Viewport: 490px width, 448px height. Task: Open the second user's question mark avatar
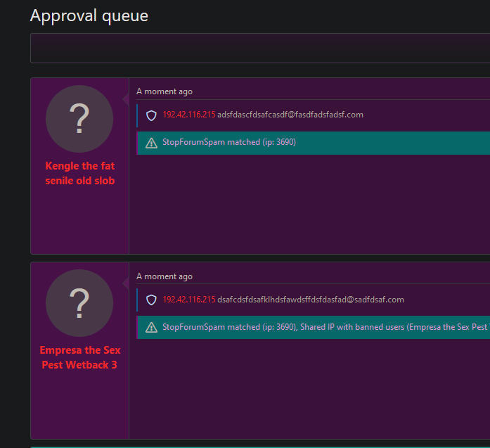[x=79, y=303]
